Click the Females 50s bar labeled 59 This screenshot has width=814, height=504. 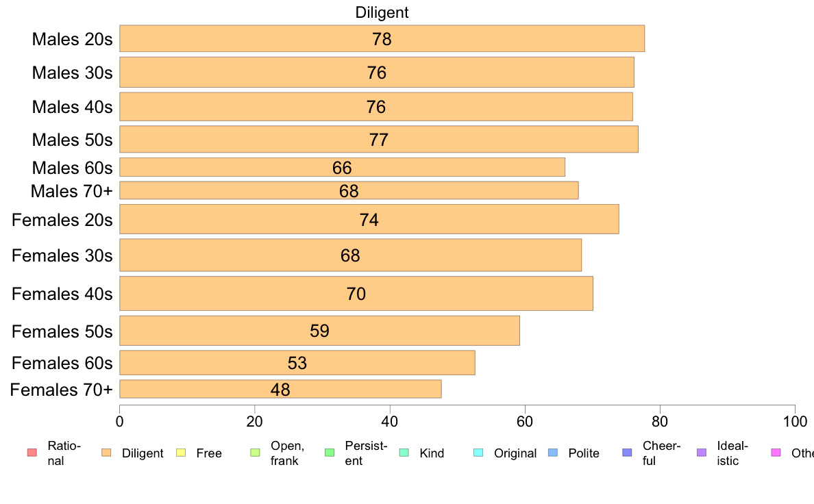pyautogui.click(x=319, y=331)
